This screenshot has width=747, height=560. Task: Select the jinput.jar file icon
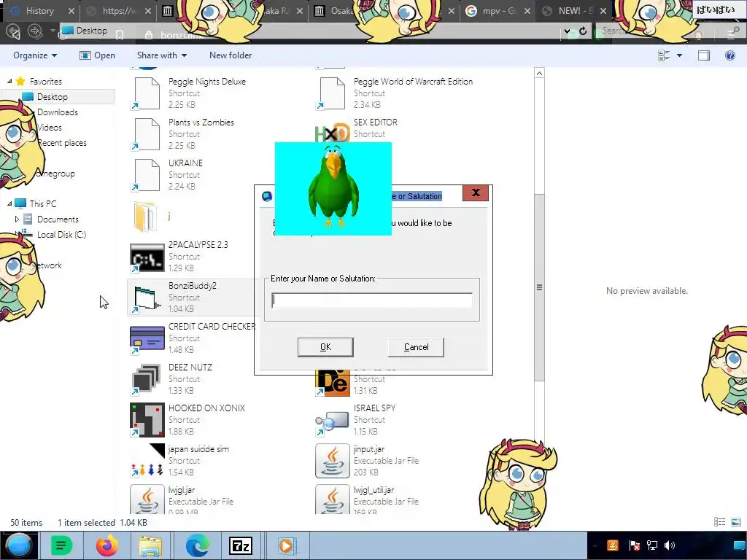(x=332, y=461)
